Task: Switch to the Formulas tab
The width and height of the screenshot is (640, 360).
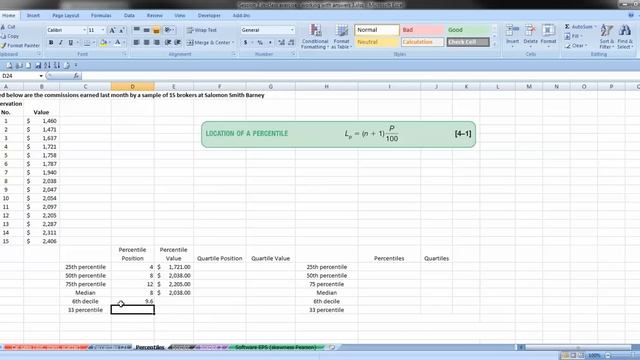Action: (101, 16)
